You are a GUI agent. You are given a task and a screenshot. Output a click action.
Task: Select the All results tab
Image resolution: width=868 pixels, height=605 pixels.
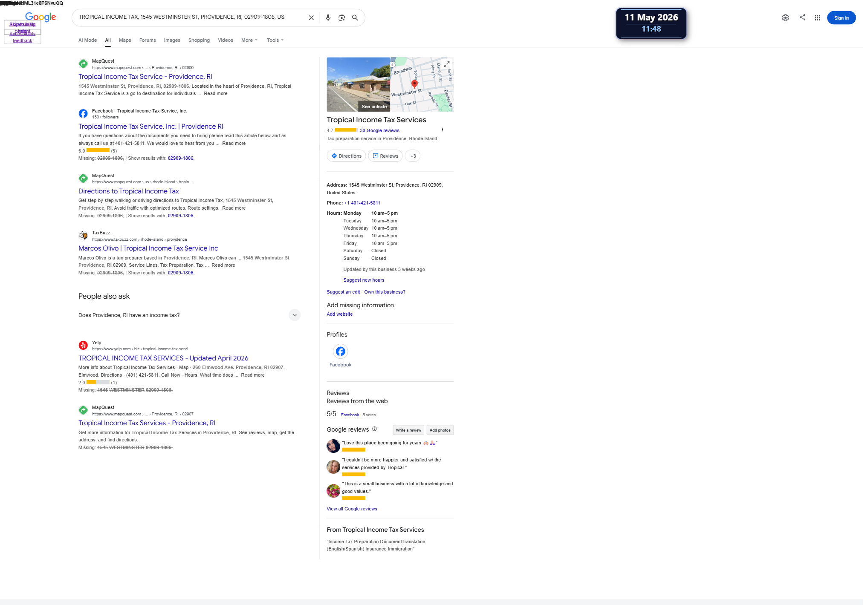click(x=108, y=40)
